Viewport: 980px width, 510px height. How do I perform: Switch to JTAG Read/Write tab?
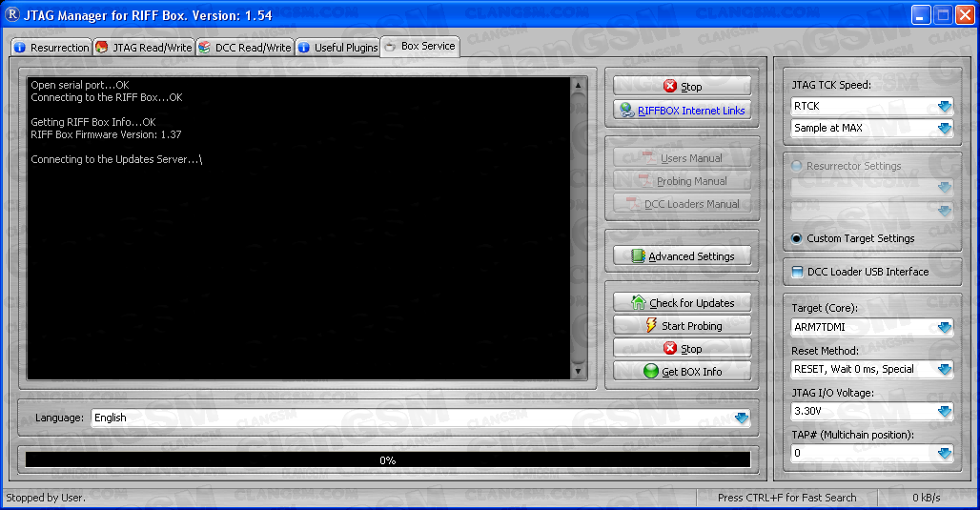144,48
